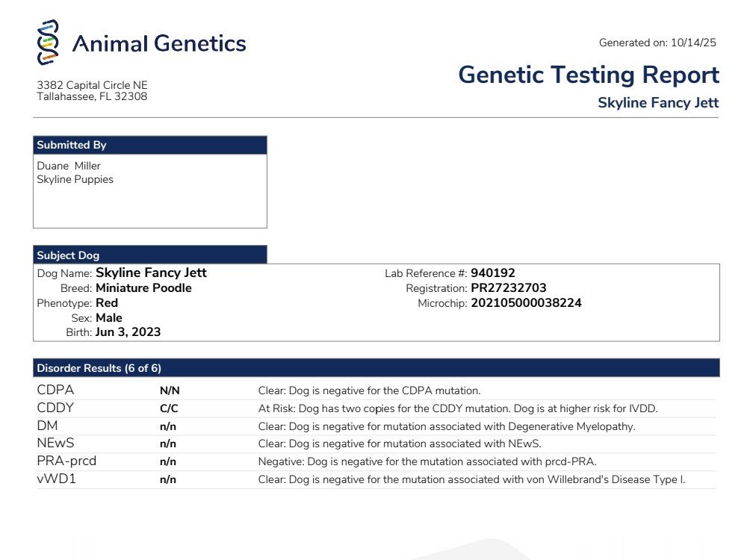Click the Tallahassee lab address line
753x560 pixels.
[x=92, y=96]
